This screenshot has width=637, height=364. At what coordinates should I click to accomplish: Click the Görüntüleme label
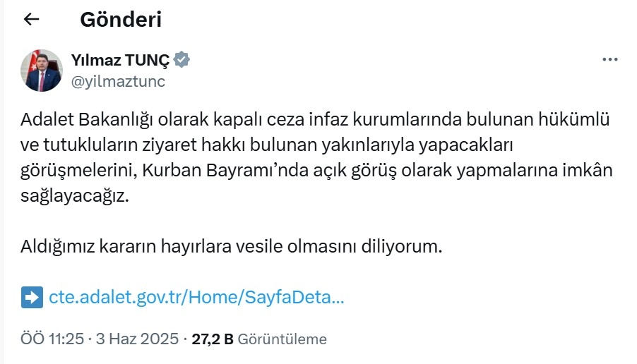point(282,339)
